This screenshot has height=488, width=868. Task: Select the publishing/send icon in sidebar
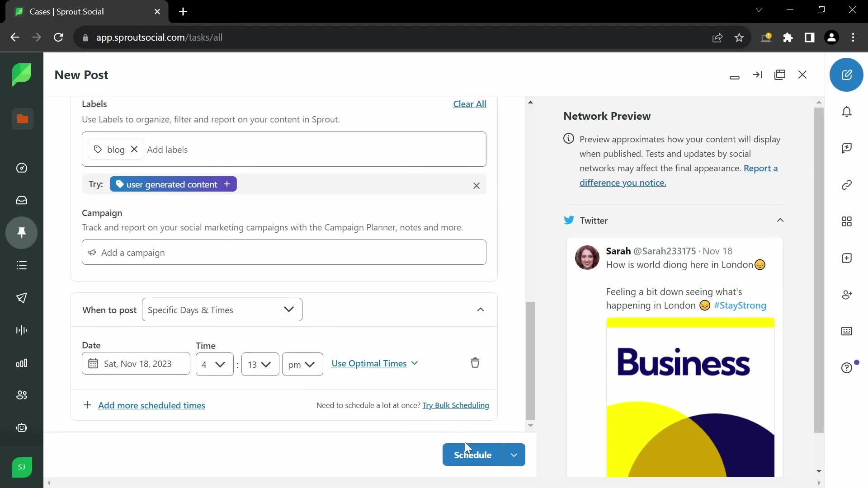(x=22, y=298)
